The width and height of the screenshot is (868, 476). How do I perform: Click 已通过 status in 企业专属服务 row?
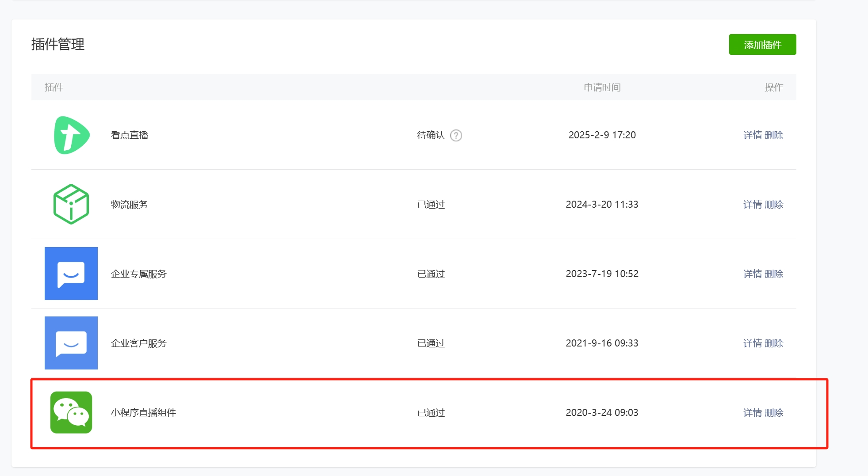click(431, 274)
